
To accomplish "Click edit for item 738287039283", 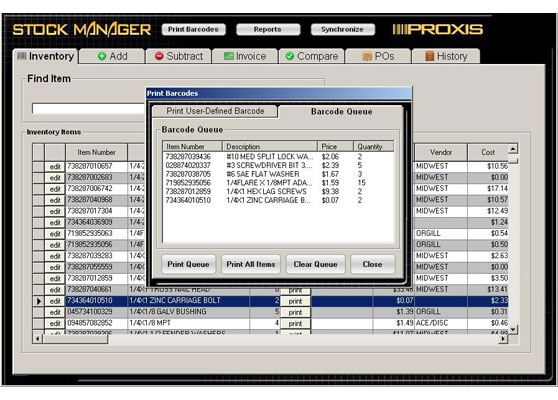I will click(x=55, y=256).
